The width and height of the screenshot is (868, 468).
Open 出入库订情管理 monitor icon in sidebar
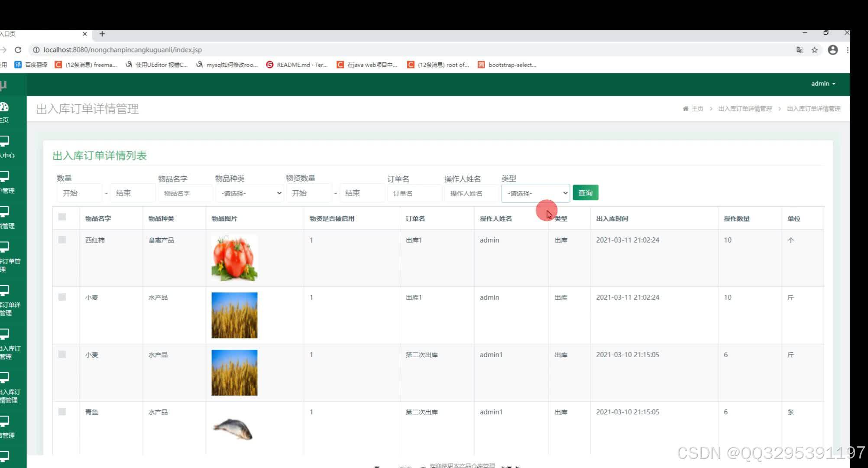[x=4, y=377]
